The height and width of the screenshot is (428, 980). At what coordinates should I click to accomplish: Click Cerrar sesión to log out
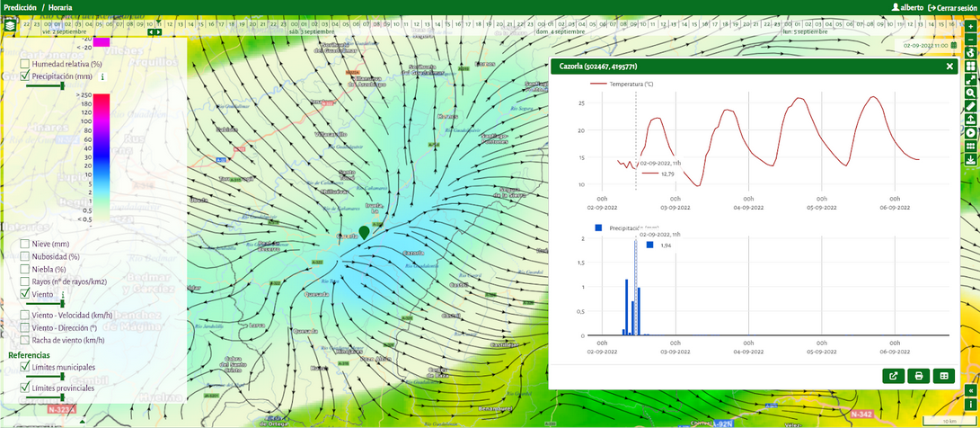952,7
